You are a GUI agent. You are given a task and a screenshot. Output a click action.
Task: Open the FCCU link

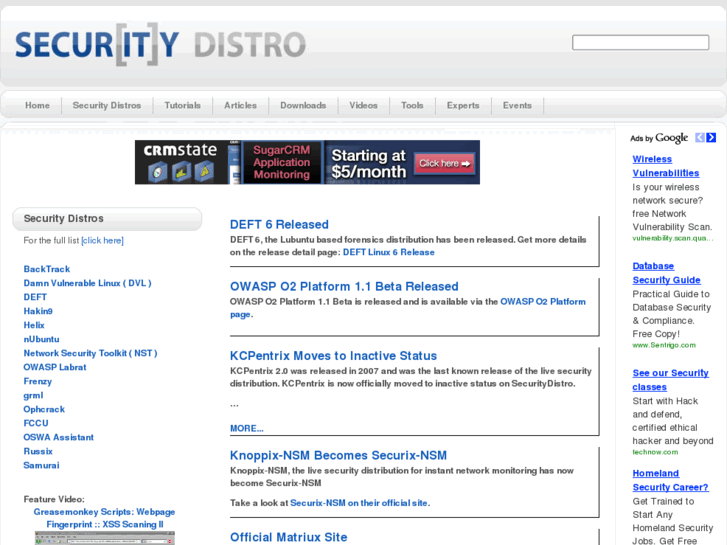(x=36, y=423)
